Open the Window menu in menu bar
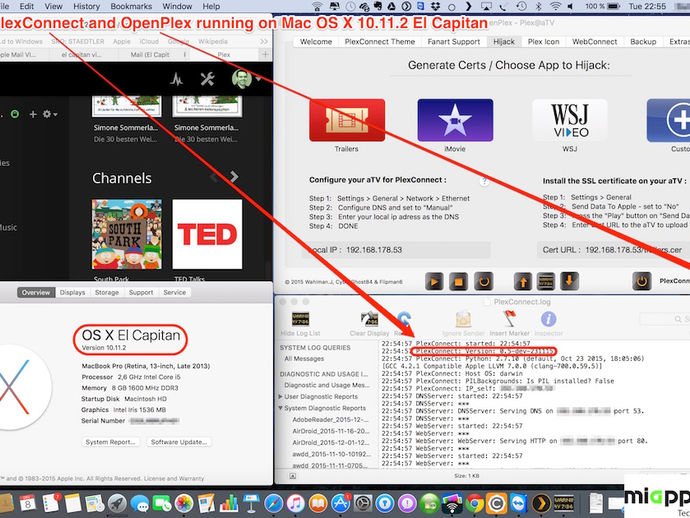 tap(177, 7)
